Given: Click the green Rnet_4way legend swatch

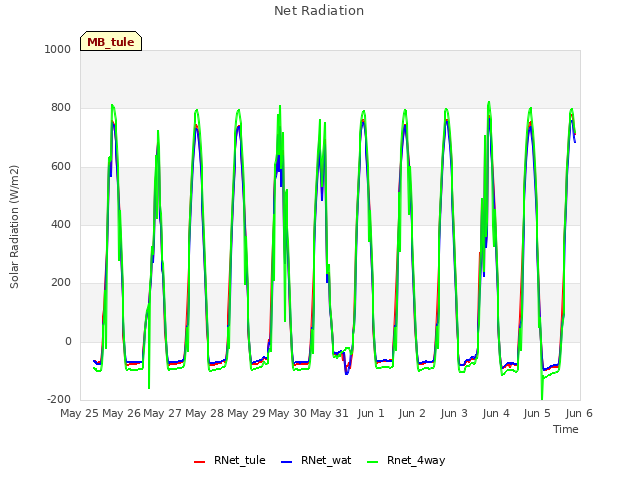Looking at the screenshot, I should (372, 461).
